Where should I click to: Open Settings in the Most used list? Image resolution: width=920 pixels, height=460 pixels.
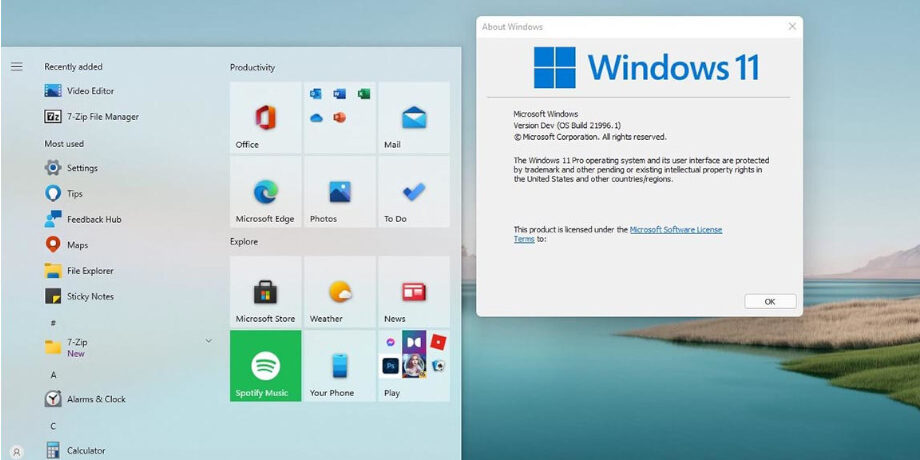(x=71, y=168)
